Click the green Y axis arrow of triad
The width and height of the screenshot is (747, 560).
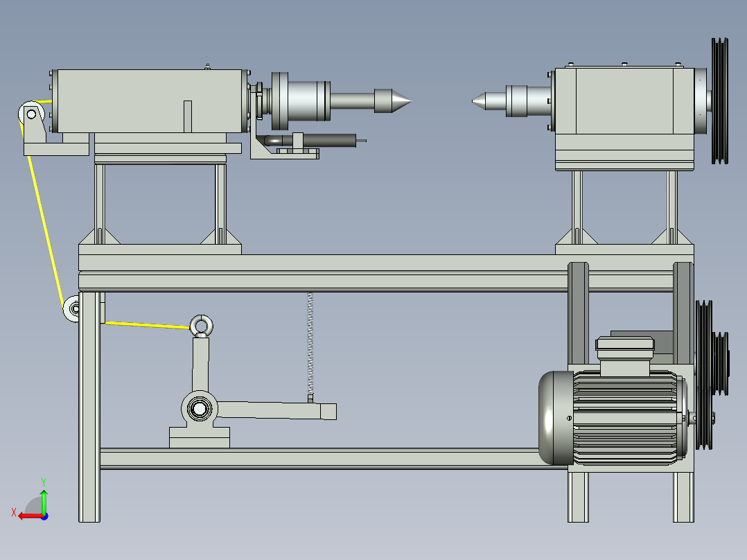point(44,501)
